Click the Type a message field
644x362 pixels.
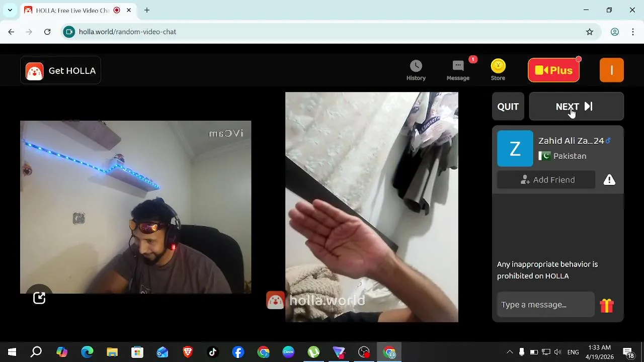click(x=546, y=305)
